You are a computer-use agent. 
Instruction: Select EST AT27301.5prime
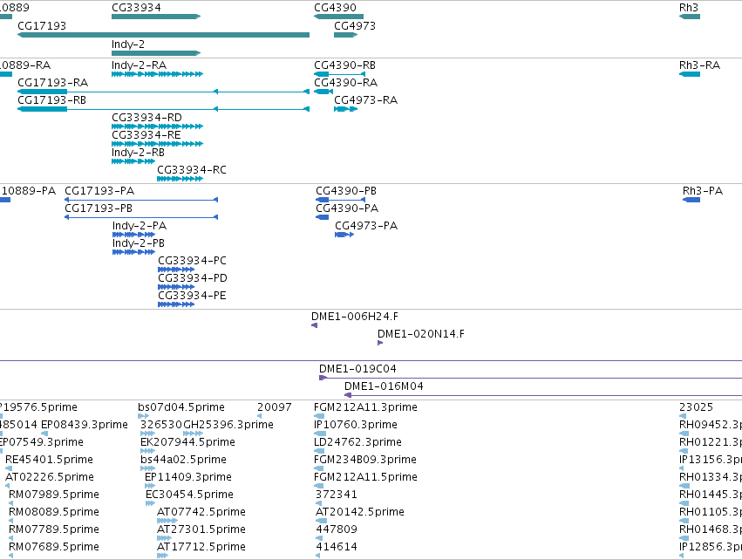click(x=164, y=539)
